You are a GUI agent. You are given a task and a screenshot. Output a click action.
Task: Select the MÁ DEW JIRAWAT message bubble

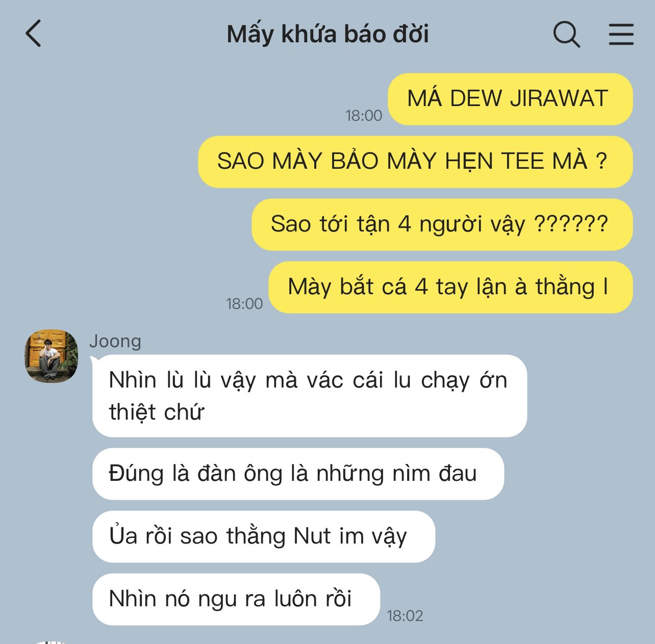pyautogui.click(x=510, y=99)
